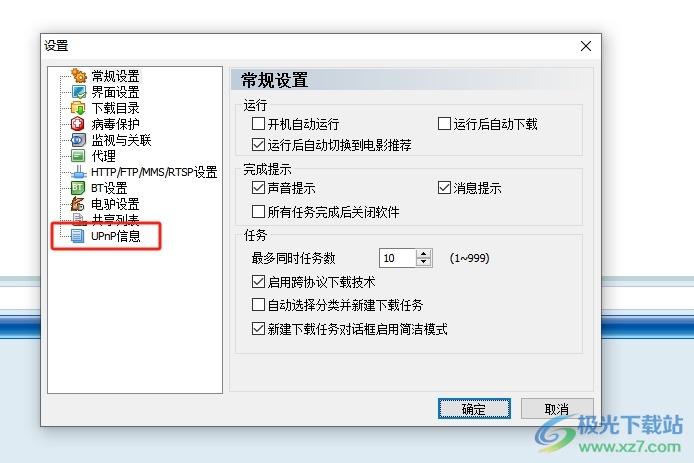This screenshot has height=463, width=694.
Task: Select the green 代理 icon
Action: point(78,156)
